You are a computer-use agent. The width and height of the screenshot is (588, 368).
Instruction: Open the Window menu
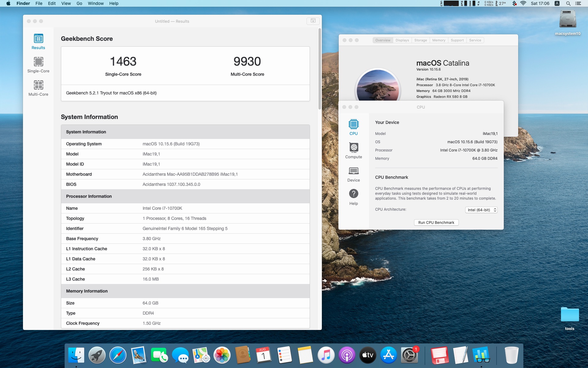(96, 3)
